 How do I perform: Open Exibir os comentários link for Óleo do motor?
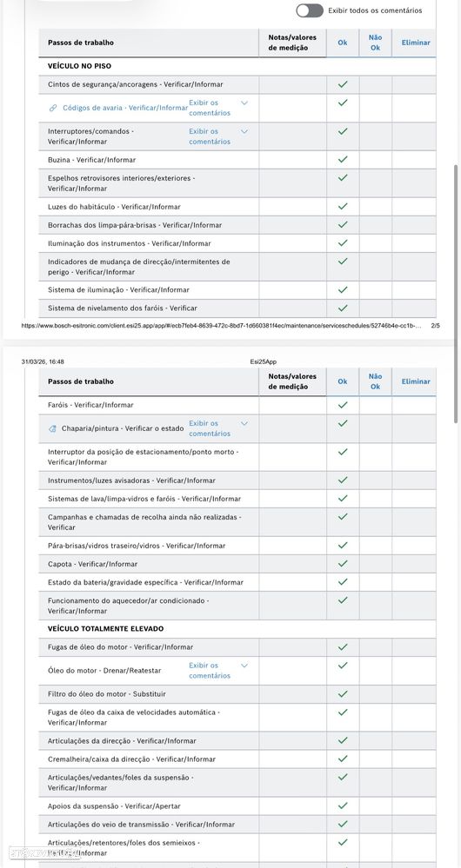[x=210, y=671]
